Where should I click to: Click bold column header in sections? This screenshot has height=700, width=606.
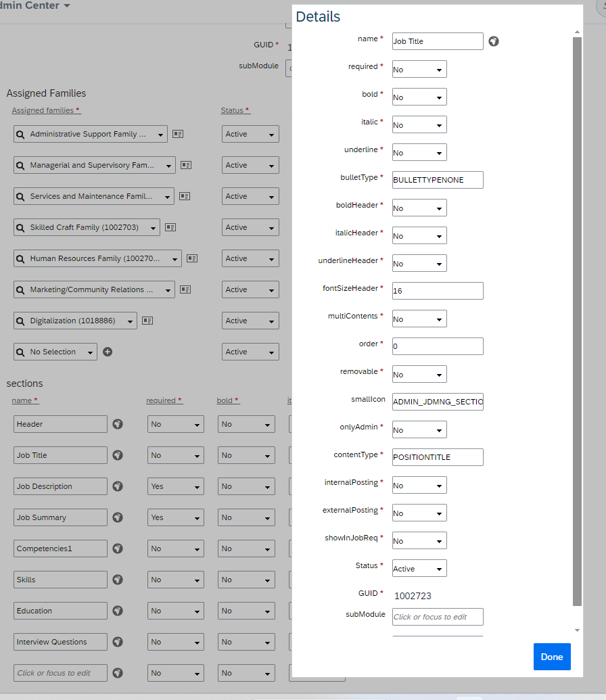(x=228, y=400)
